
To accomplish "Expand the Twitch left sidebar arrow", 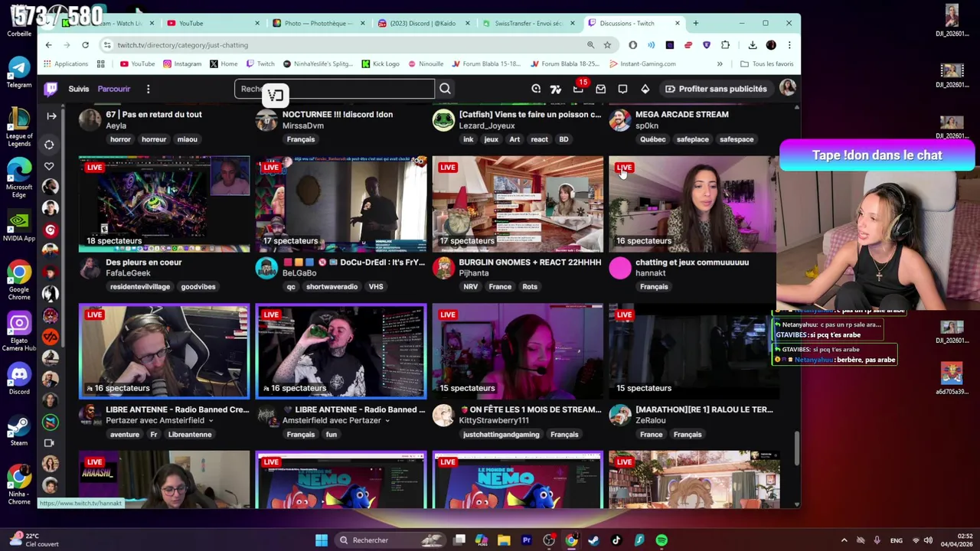I will coord(51,116).
